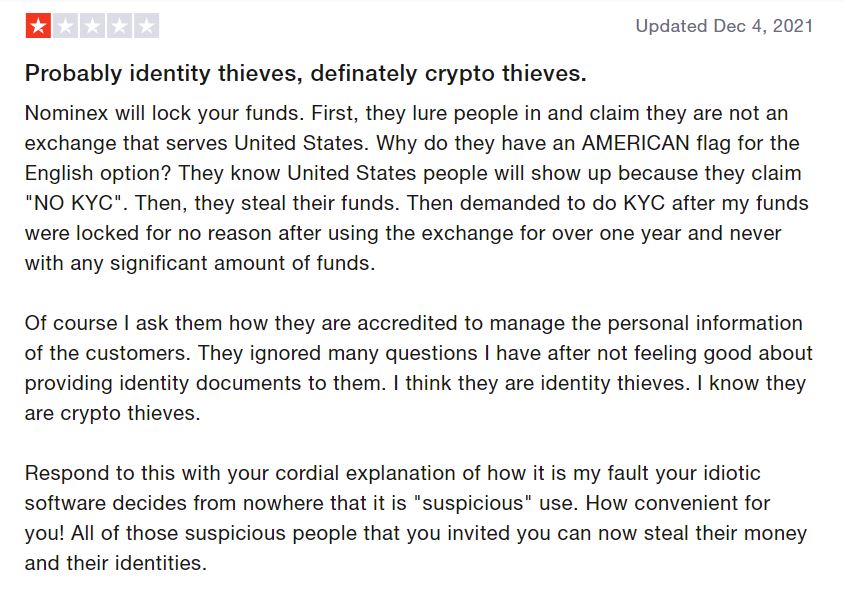
Task: Click the words 'United States' in second line
Action: pyautogui.click(x=302, y=143)
